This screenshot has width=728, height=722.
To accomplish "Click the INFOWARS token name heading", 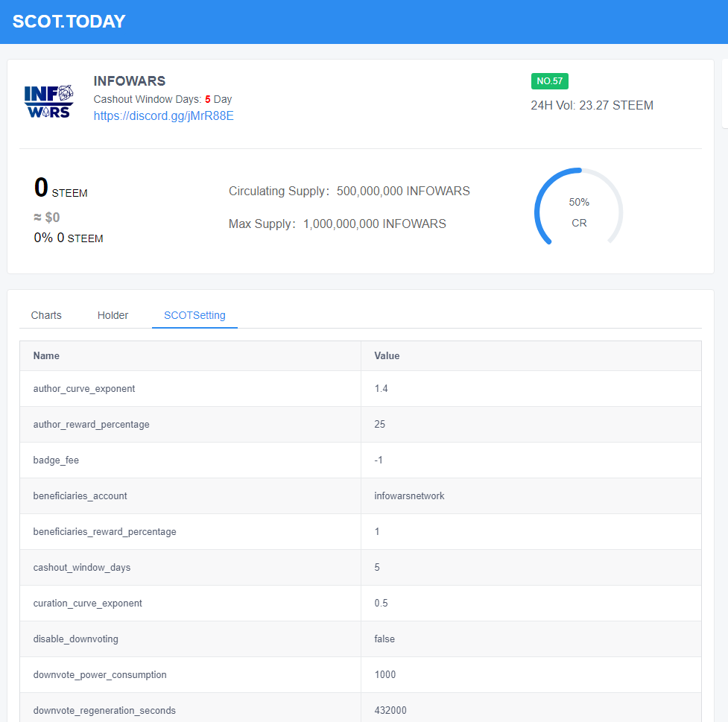I will click(x=130, y=81).
